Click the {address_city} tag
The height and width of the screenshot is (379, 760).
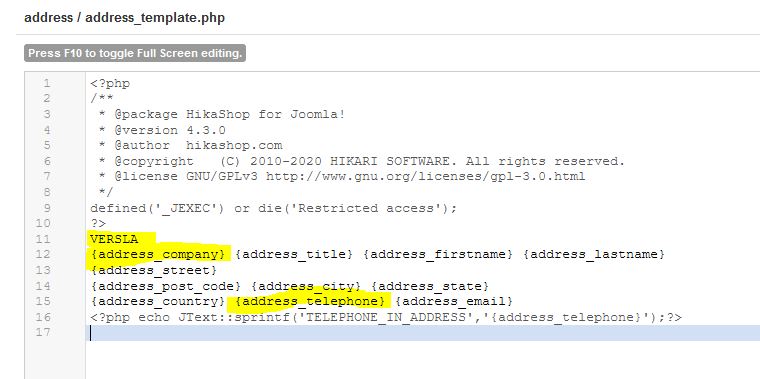306,286
